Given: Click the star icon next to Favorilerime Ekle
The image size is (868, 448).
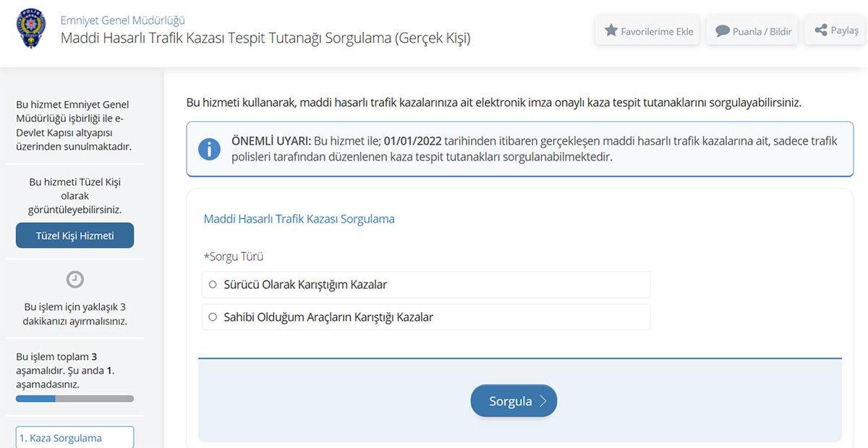Looking at the screenshot, I should (x=613, y=31).
